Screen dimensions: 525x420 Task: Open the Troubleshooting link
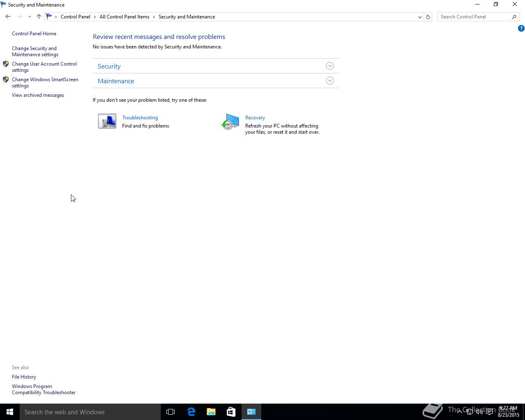pos(140,118)
